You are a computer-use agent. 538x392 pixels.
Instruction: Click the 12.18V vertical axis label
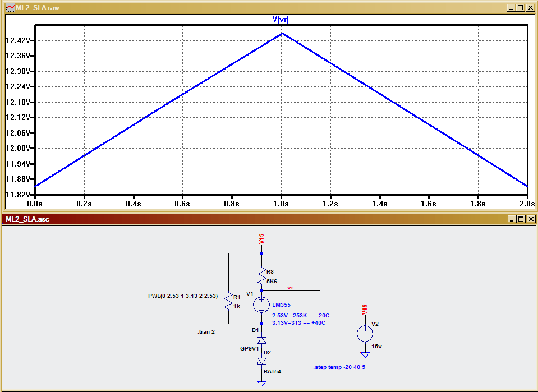[19, 102]
